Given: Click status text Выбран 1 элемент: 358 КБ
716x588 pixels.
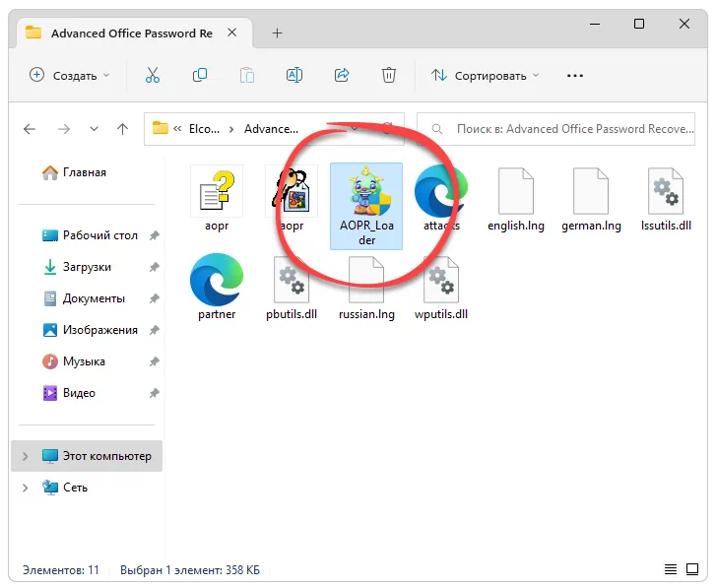Looking at the screenshot, I should [x=190, y=570].
